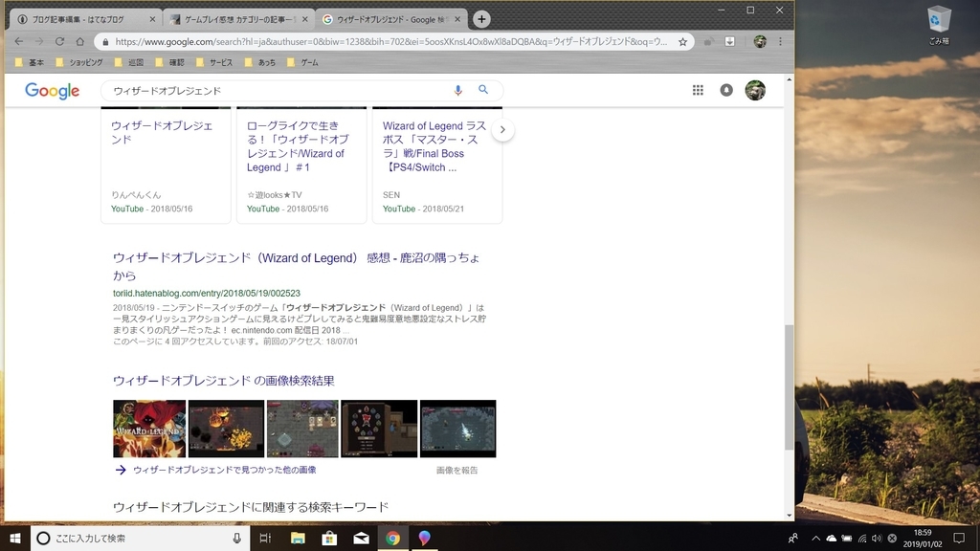
Task: Open the last teal dungeon thumbnail
Action: tap(457, 429)
